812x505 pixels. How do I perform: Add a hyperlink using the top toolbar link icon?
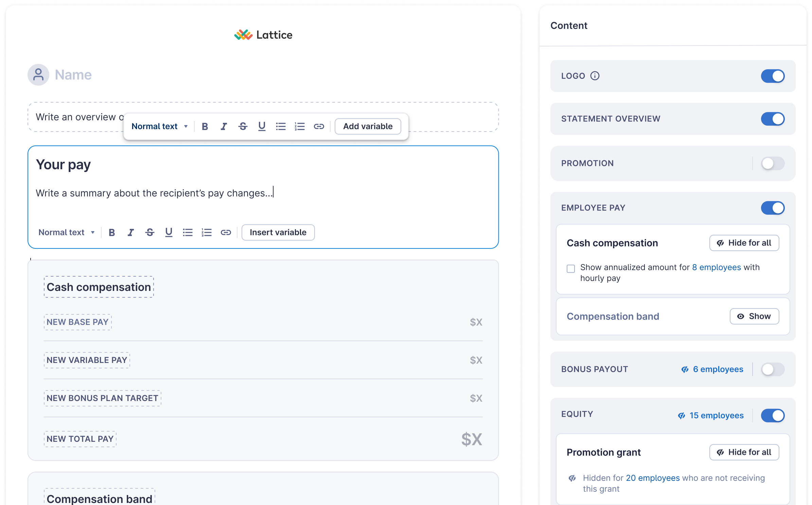point(319,126)
